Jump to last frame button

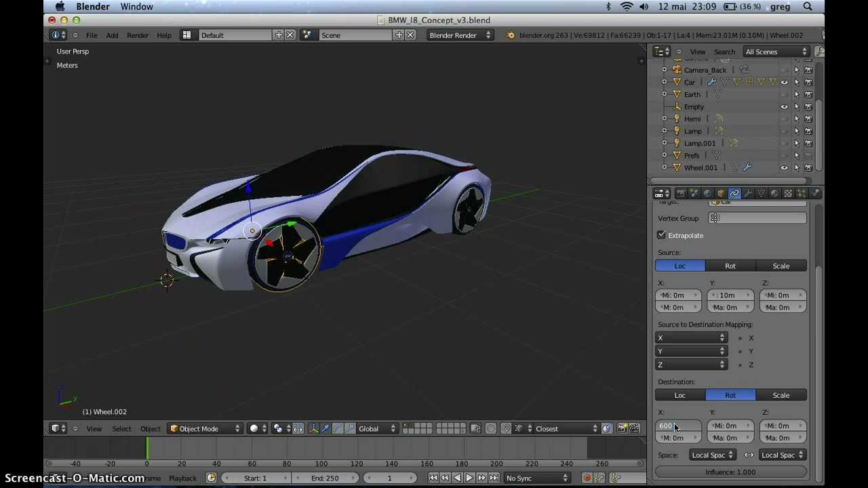coord(493,479)
